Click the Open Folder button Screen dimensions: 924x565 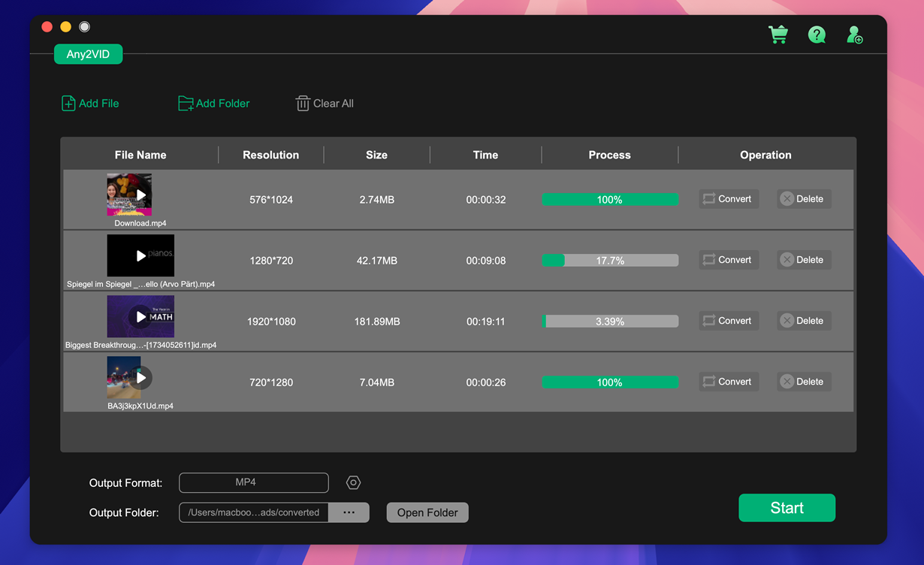coord(427,512)
